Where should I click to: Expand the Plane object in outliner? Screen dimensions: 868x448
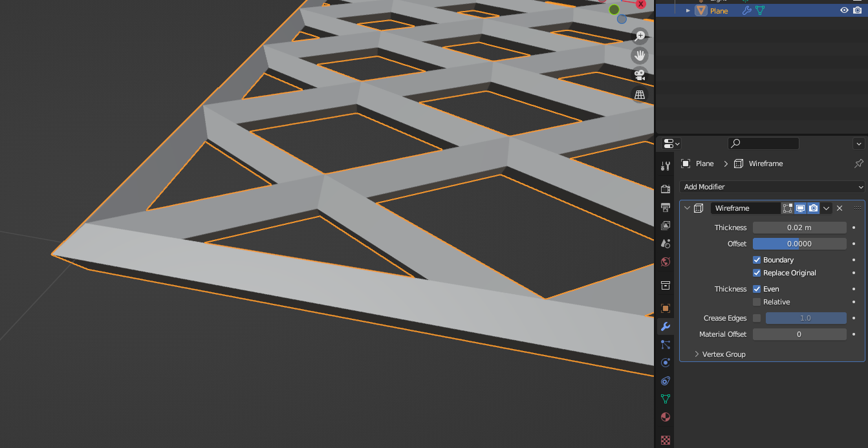point(688,10)
